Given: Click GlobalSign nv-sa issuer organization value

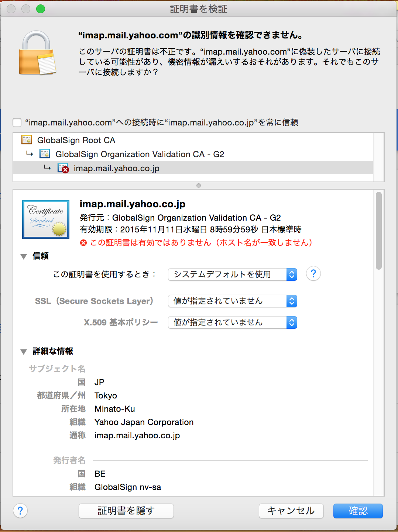Looking at the screenshot, I should click(x=128, y=487).
